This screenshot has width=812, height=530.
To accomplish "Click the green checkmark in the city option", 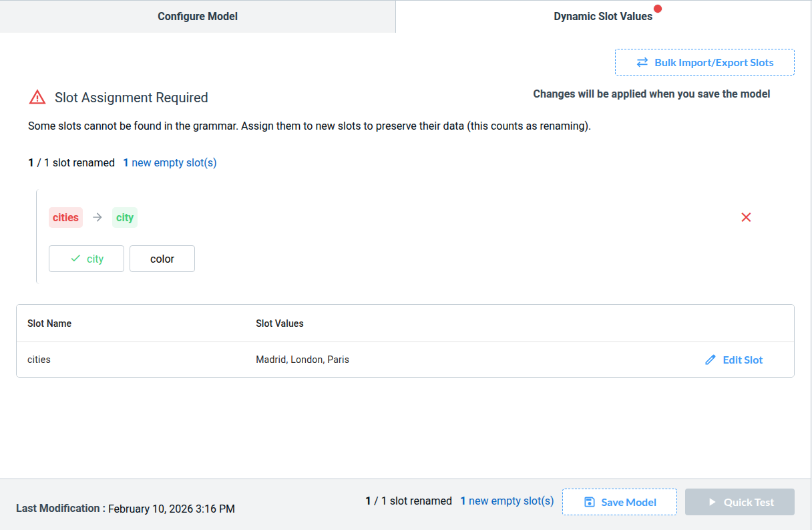I will click(75, 259).
